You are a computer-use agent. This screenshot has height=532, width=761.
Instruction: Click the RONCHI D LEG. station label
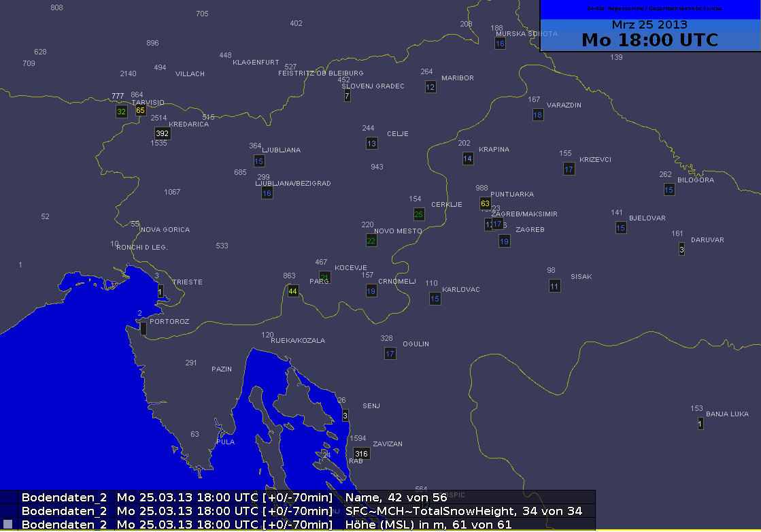coord(141,247)
